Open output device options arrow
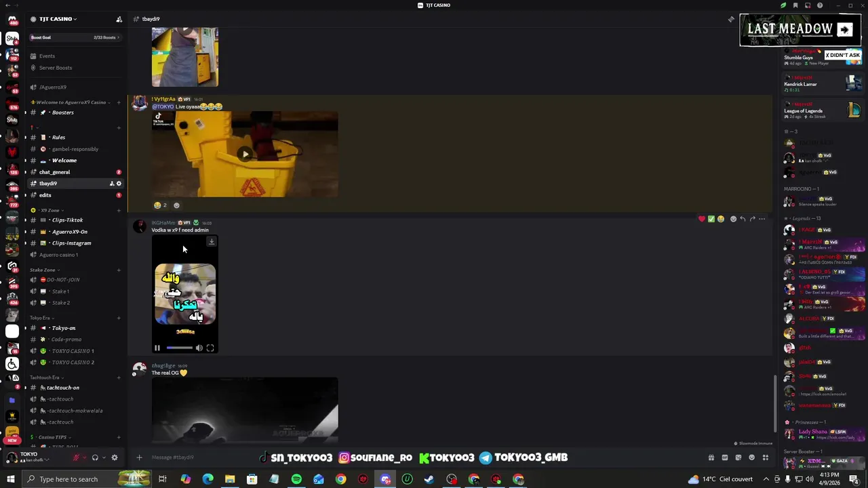The image size is (868, 488). 104,457
